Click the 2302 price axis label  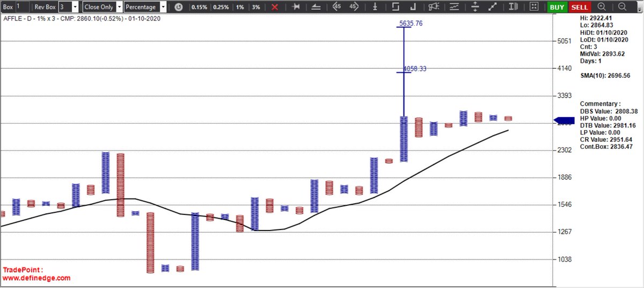(x=566, y=150)
